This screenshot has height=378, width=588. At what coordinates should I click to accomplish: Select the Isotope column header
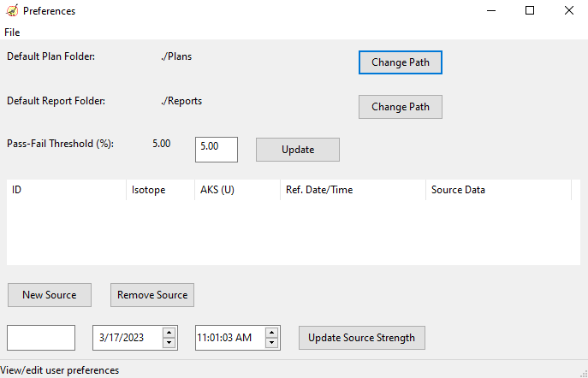(x=161, y=190)
